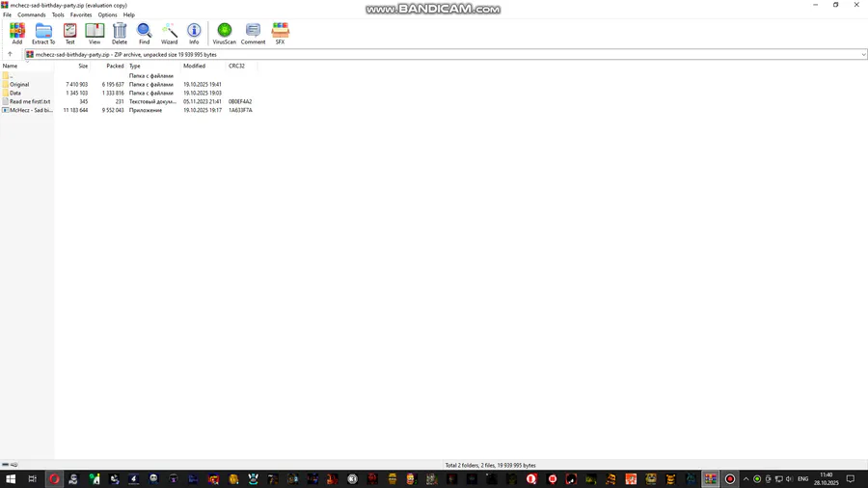Open the volume tray icon

[789, 479]
